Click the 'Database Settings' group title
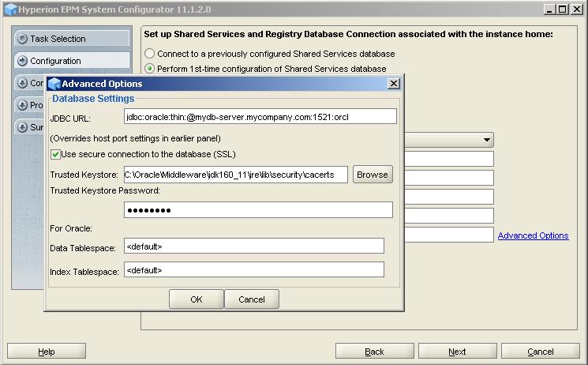 coord(93,99)
